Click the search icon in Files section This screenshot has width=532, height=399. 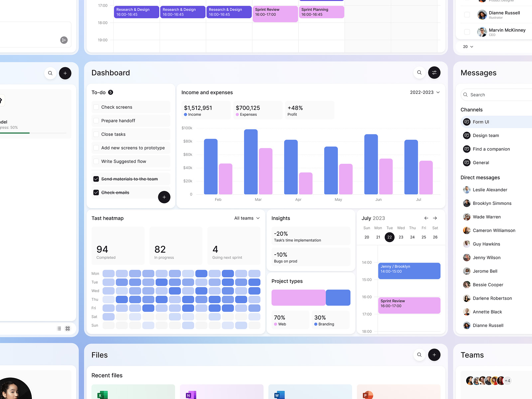419,355
